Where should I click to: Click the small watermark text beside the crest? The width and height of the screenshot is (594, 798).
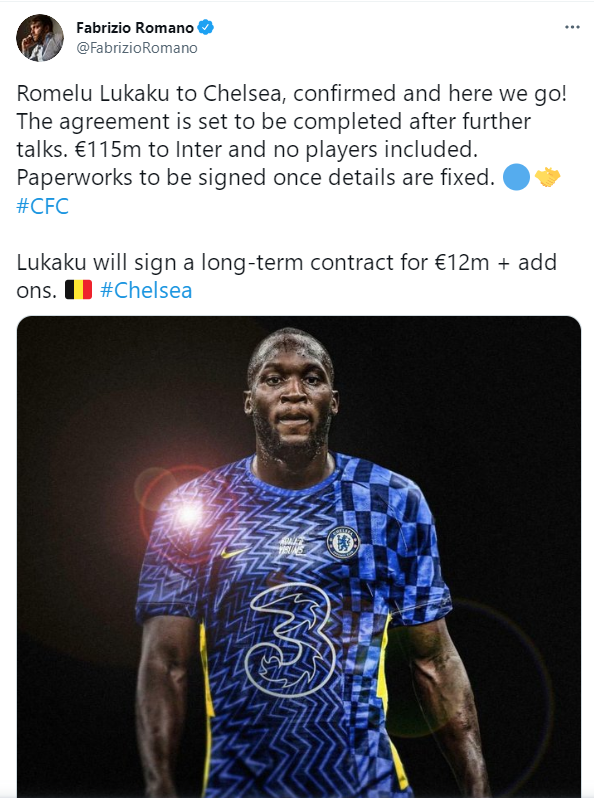pyautogui.click(x=292, y=546)
